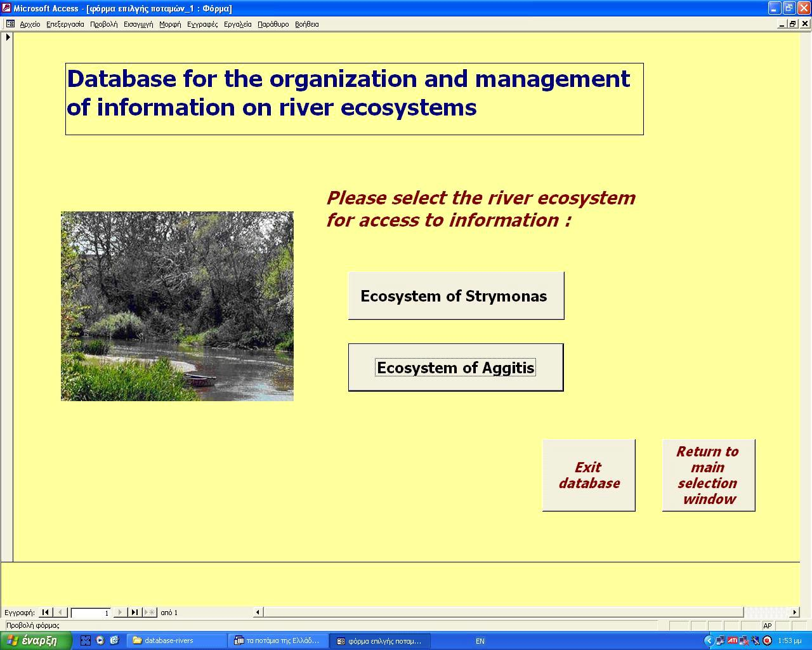Select 'φόρμα επιλογής ποταμ...' taskbar item
812x650 pixels.
pos(381,641)
